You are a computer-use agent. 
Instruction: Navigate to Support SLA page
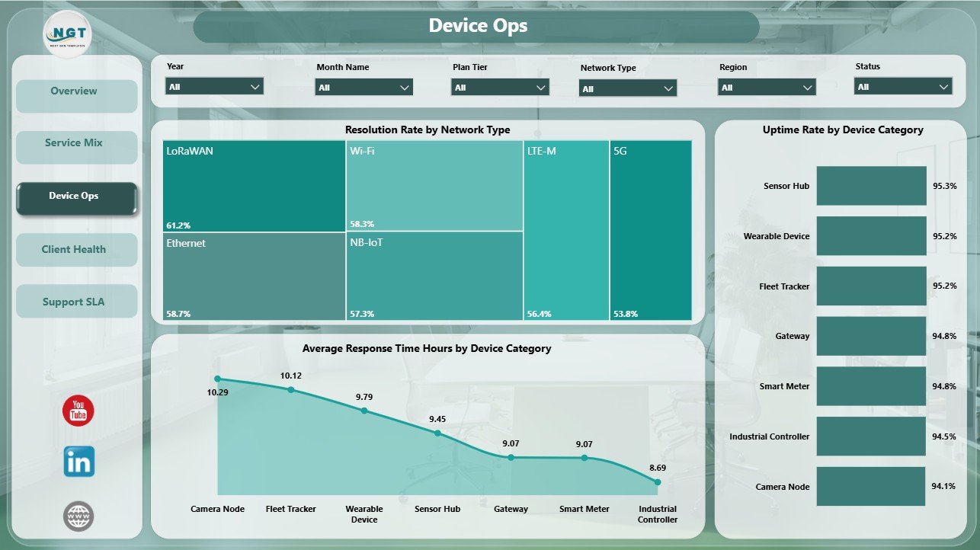[x=77, y=302]
